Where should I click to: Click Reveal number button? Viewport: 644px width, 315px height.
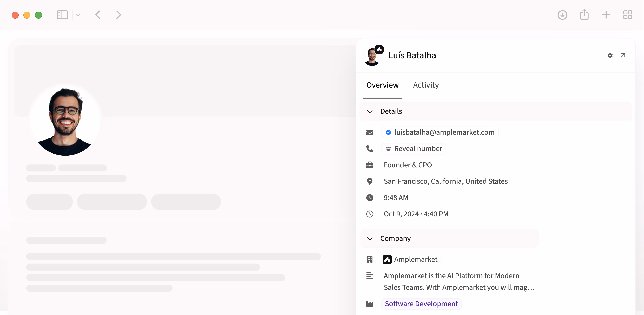click(x=414, y=149)
